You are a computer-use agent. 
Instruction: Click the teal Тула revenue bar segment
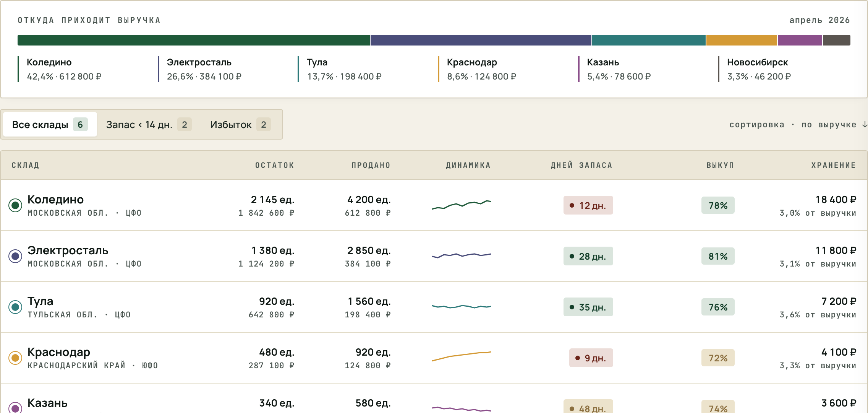[649, 40]
